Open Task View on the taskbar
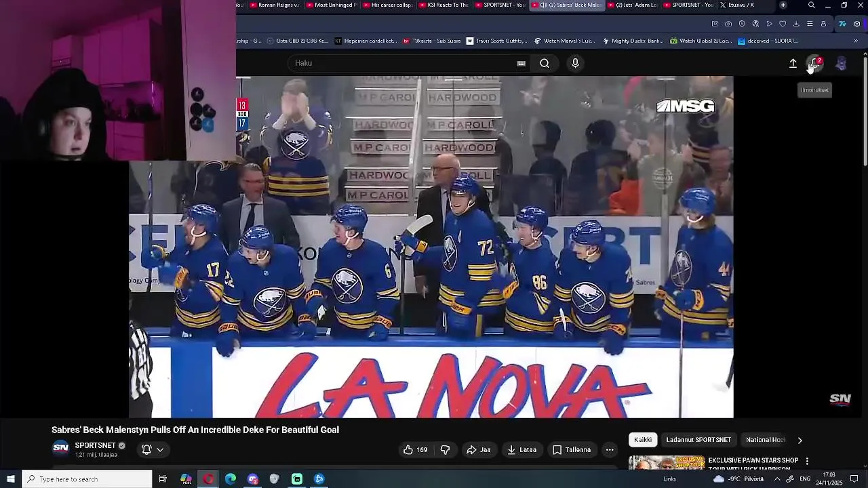The height and width of the screenshot is (488, 868). click(x=163, y=479)
